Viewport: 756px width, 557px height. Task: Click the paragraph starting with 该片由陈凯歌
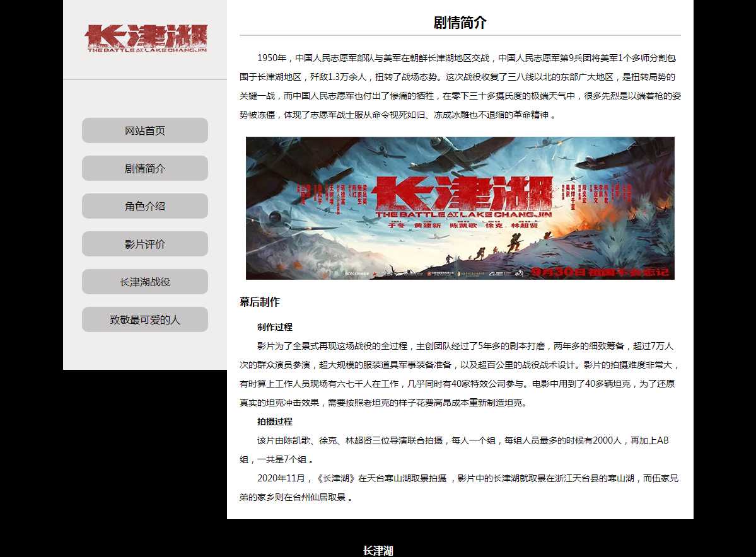pyautogui.click(x=460, y=449)
